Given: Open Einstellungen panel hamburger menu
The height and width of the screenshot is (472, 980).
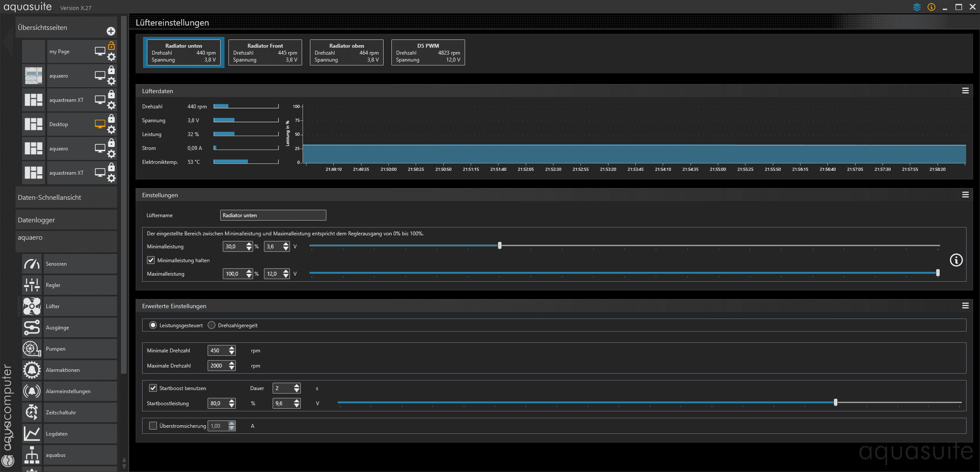Looking at the screenshot, I should [x=965, y=195].
